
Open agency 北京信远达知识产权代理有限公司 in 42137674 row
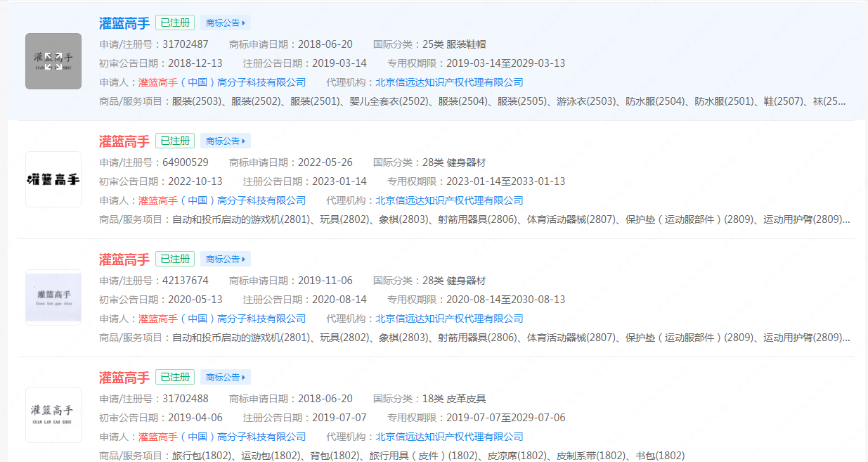[x=450, y=319]
